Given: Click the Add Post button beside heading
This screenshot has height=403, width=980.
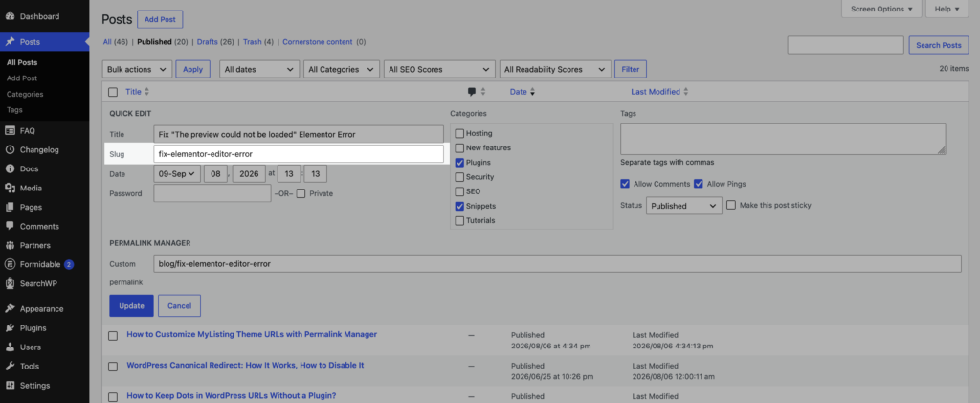Looking at the screenshot, I should tap(160, 19).
